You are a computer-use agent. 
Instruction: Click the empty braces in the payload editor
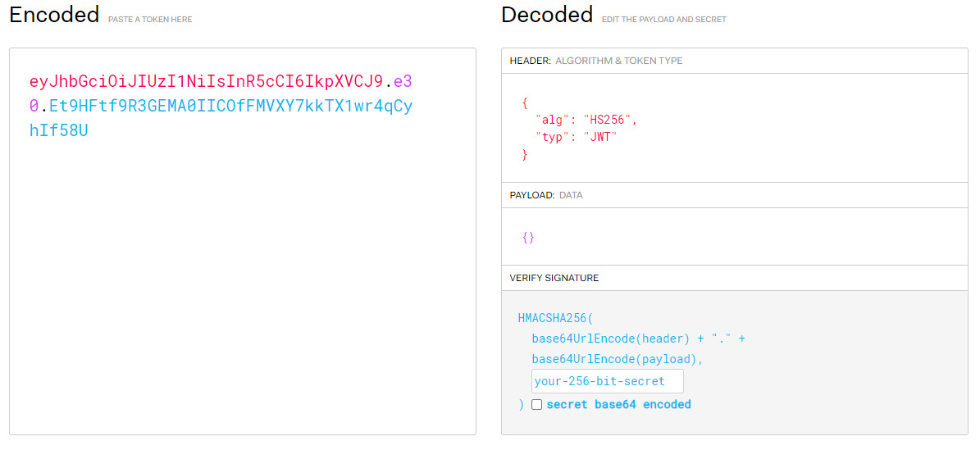528,238
